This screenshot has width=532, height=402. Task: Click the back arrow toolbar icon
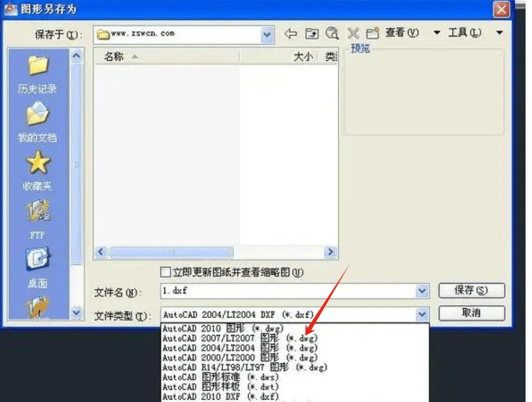(291, 33)
